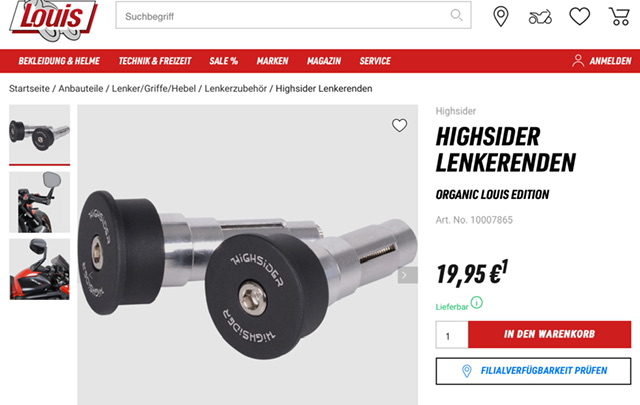Click the Lieferbar info icon

[476, 303]
